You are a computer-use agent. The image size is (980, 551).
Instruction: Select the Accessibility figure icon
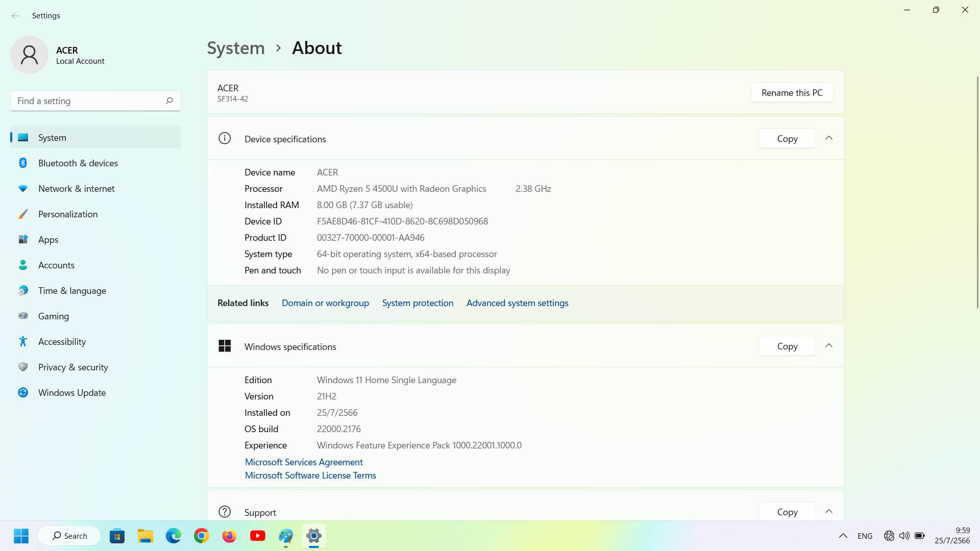23,341
